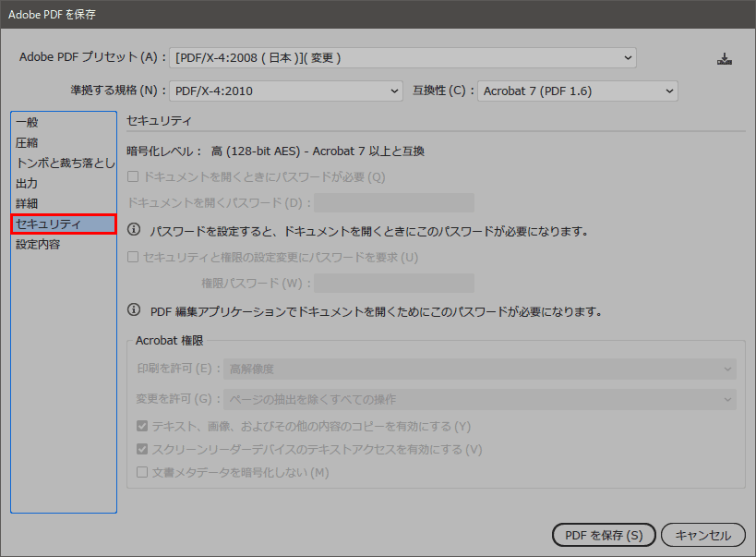Open the 変更を許可 dropdown
The width and height of the screenshot is (756, 557).
(x=480, y=399)
